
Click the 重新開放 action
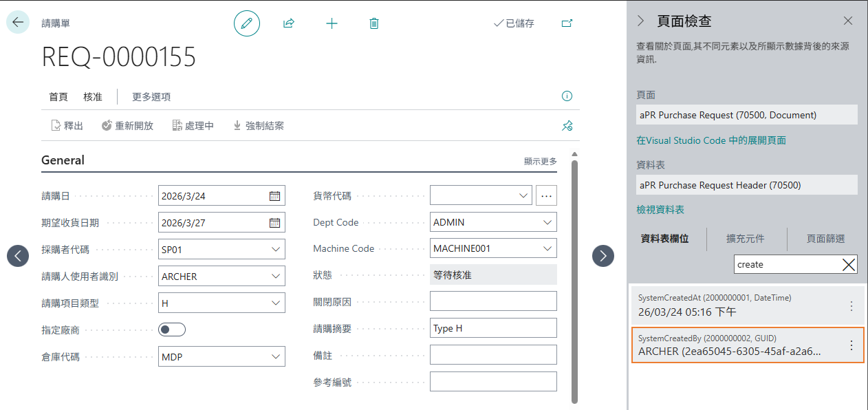point(127,126)
